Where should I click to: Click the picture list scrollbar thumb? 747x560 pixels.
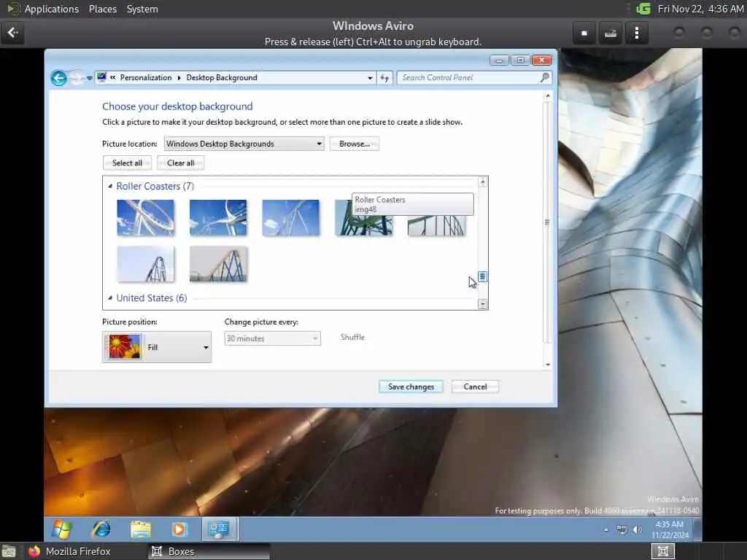482,276
